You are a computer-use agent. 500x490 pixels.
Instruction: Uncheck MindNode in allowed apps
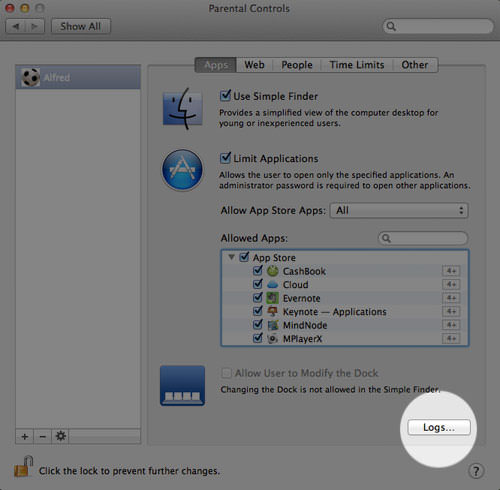pyautogui.click(x=258, y=324)
